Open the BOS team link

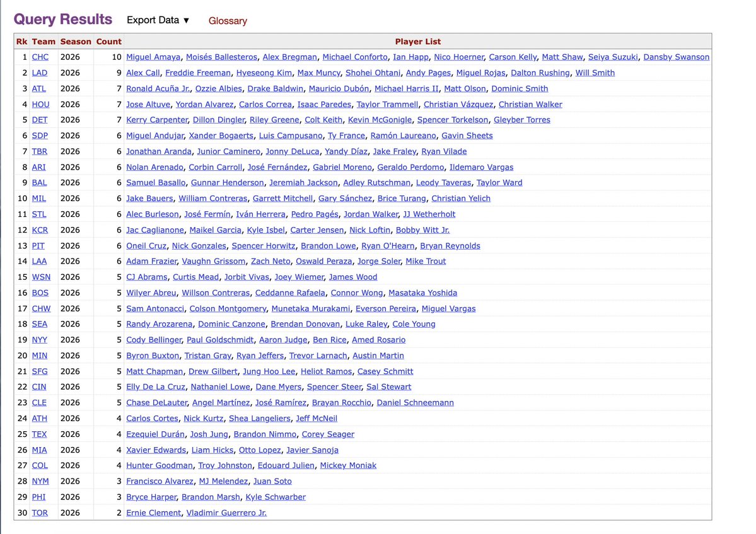coord(40,293)
